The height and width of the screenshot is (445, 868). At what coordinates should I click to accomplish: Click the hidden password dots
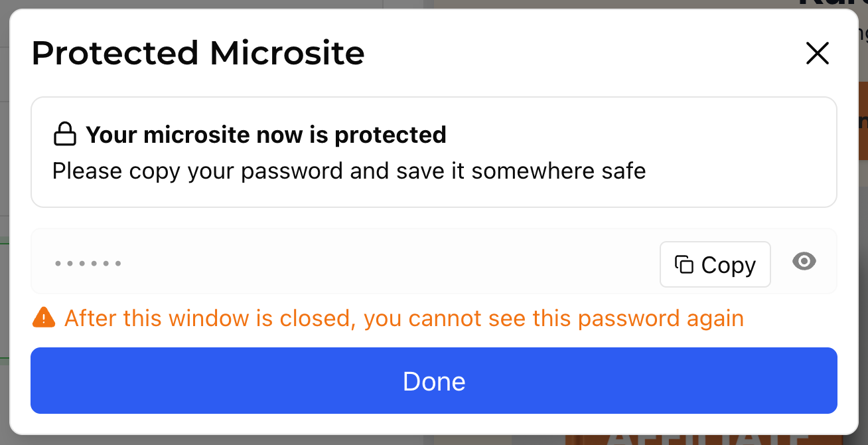88,264
